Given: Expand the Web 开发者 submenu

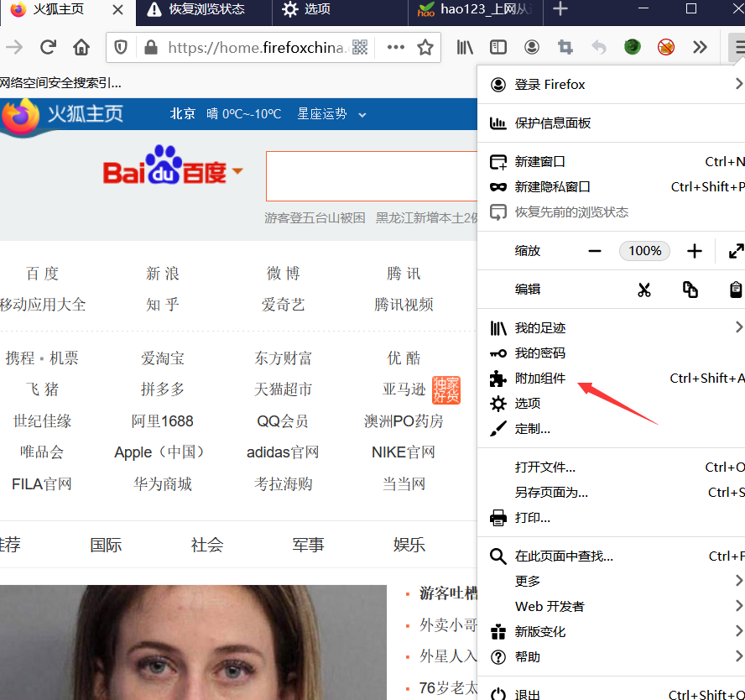Looking at the screenshot, I should [739, 606].
